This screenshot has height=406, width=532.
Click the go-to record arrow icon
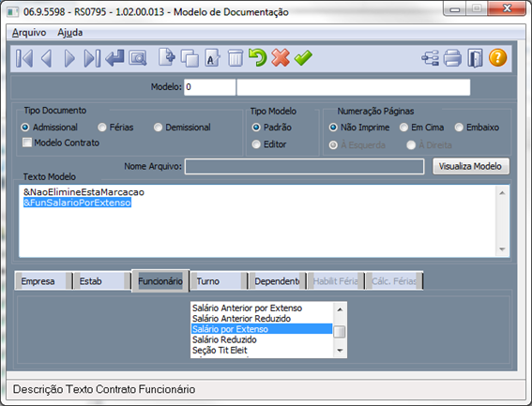(114, 58)
